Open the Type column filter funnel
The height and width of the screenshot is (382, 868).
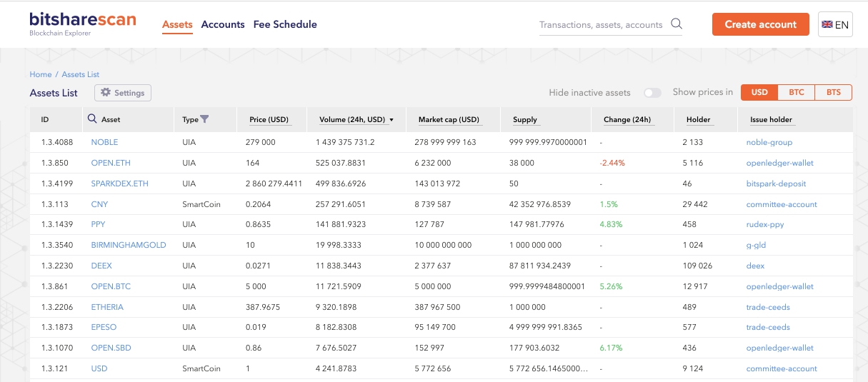tap(205, 119)
